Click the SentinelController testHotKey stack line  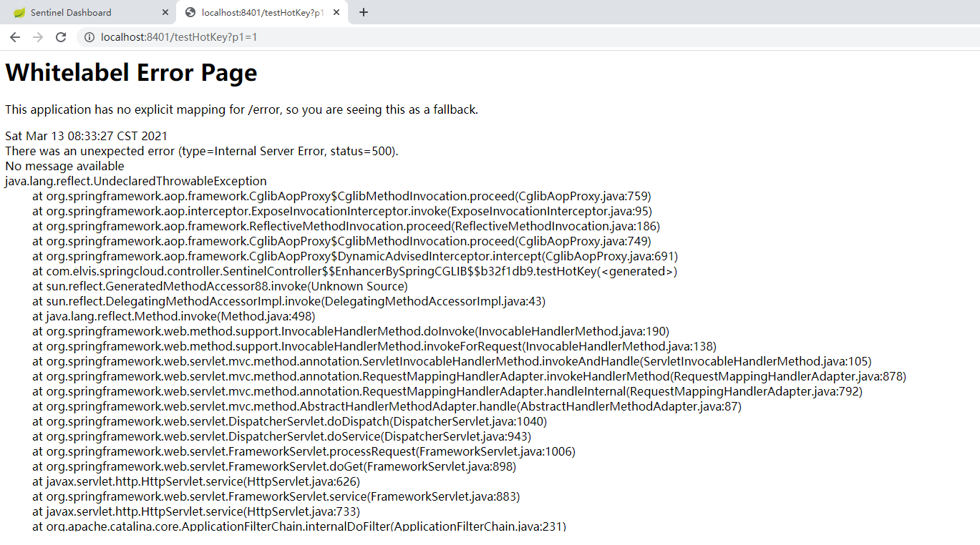[354, 271]
